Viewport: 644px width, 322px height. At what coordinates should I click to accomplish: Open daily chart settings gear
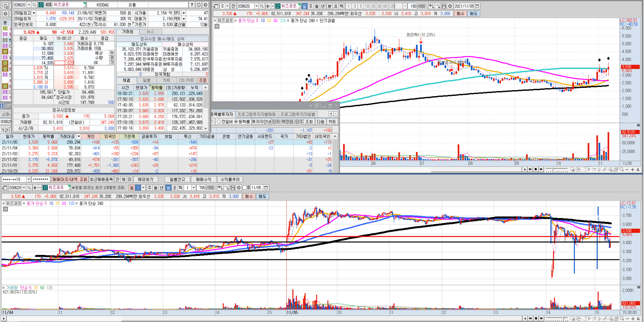450,6
